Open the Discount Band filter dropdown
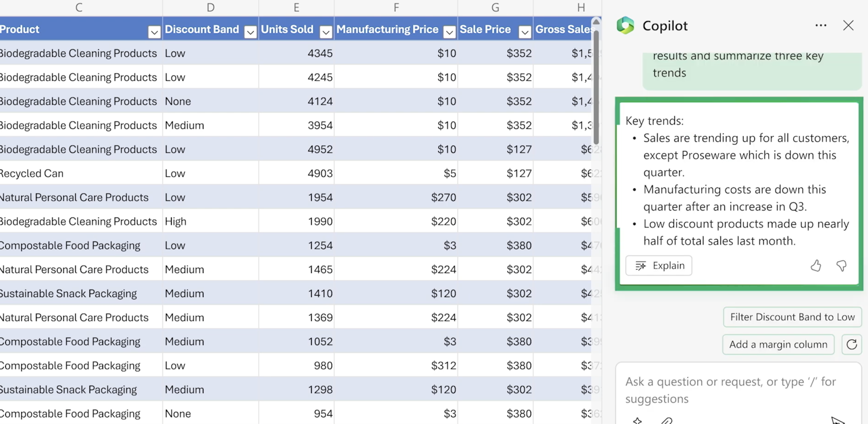Screen dimensions: 868x424 pyautogui.click(x=250, y=32)
